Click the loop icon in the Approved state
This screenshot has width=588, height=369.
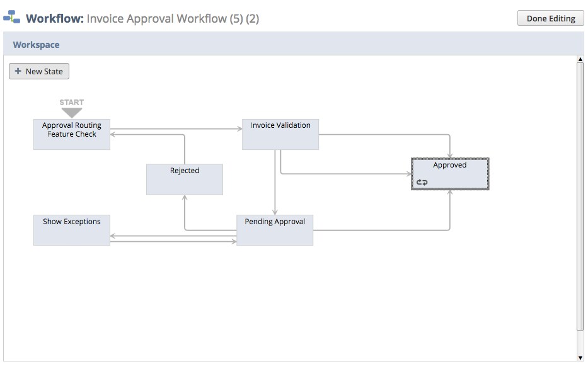point(422,183)
